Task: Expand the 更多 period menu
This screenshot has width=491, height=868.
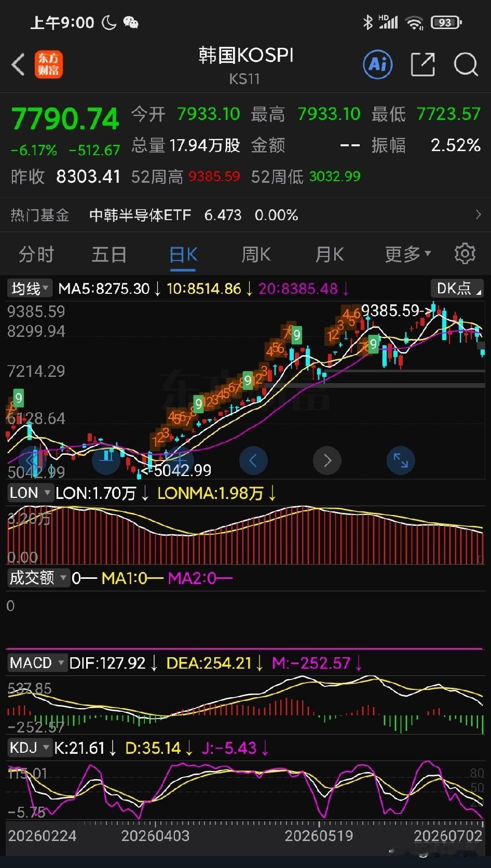Action: coord(408,254)
